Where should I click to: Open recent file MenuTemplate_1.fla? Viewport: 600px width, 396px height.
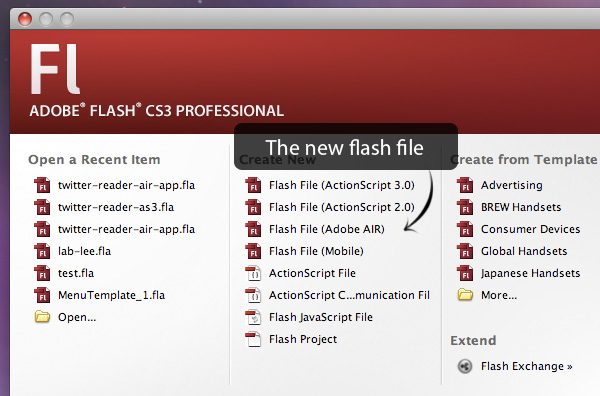111,295
